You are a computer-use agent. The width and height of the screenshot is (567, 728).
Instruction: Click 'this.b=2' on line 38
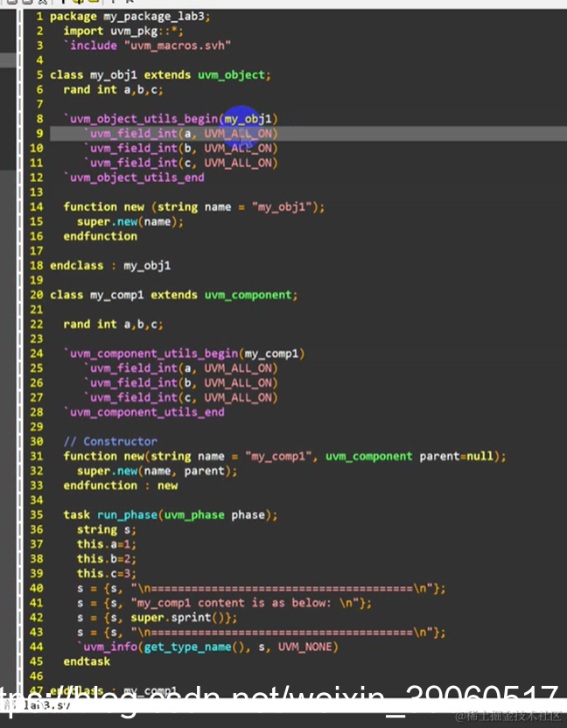[103, 559]
